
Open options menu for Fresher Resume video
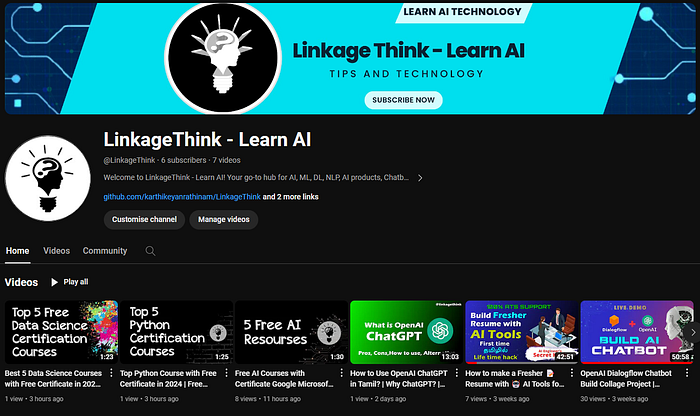572,373
